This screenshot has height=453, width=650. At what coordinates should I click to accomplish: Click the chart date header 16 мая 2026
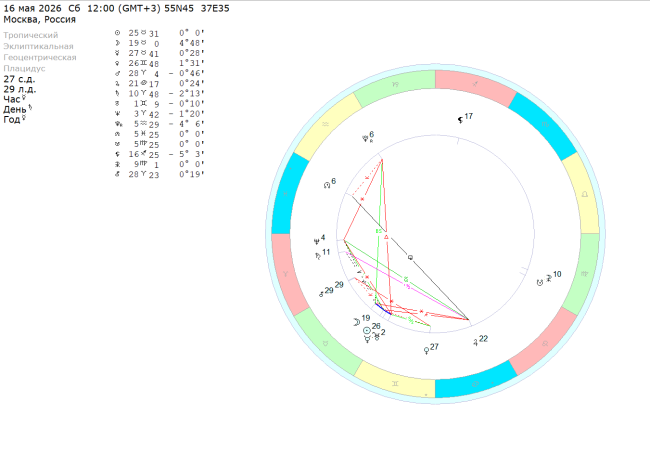[x=32, y=8]
